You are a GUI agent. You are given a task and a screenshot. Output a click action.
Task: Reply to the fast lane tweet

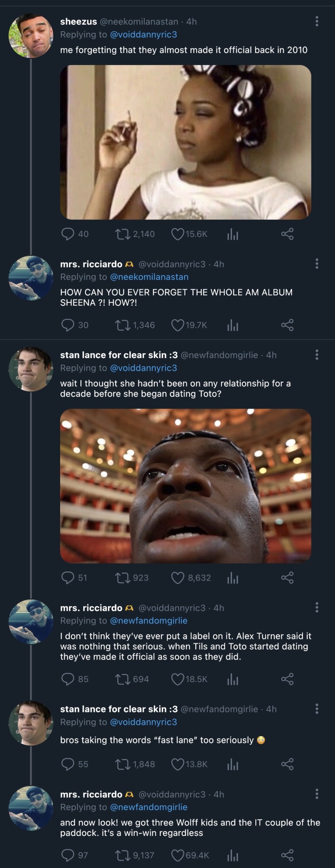pos(68,764)
